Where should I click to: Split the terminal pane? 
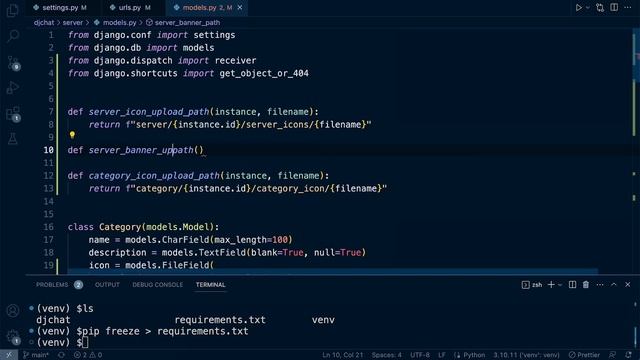pyautogui.click(x=572, y=284)
